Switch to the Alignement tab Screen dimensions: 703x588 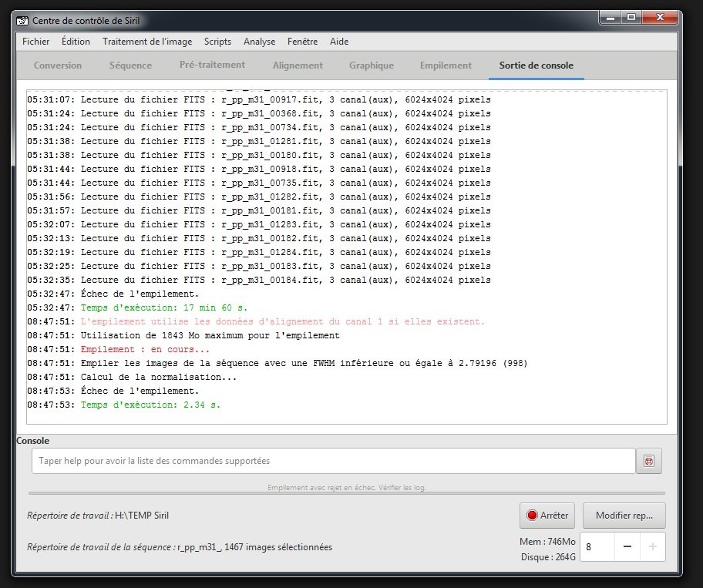tap(298, 66)
